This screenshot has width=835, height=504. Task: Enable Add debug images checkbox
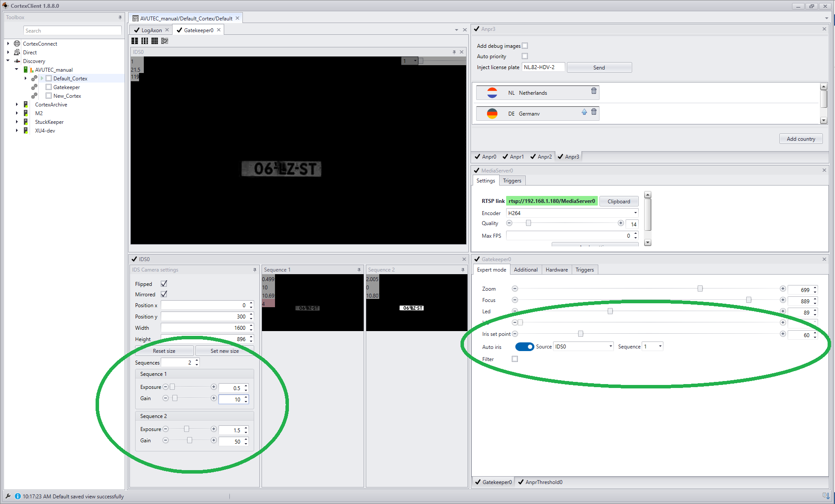[x=525, y=46]
